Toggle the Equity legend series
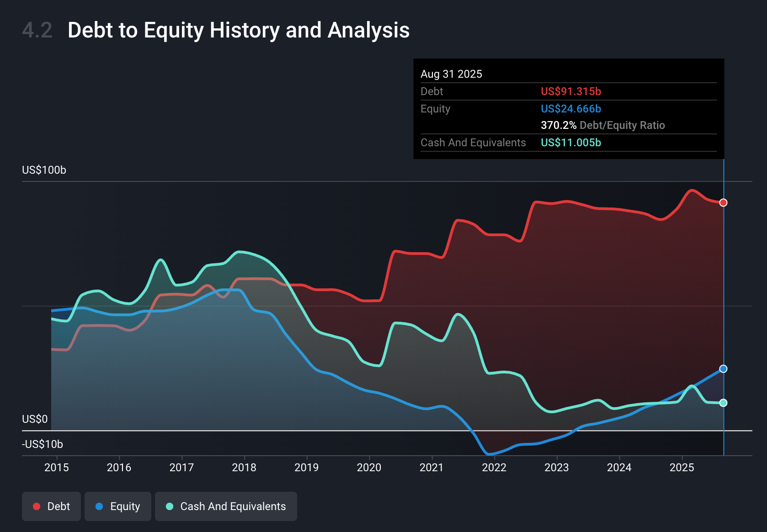Image resolution: width=767 pixels, height=532 pixels. tap(118, 506)
